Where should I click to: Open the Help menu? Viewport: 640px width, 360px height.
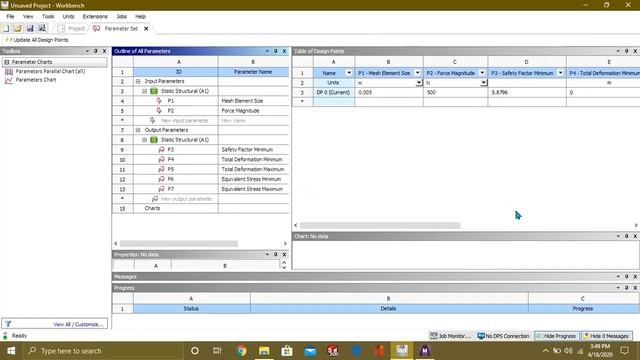140,16
